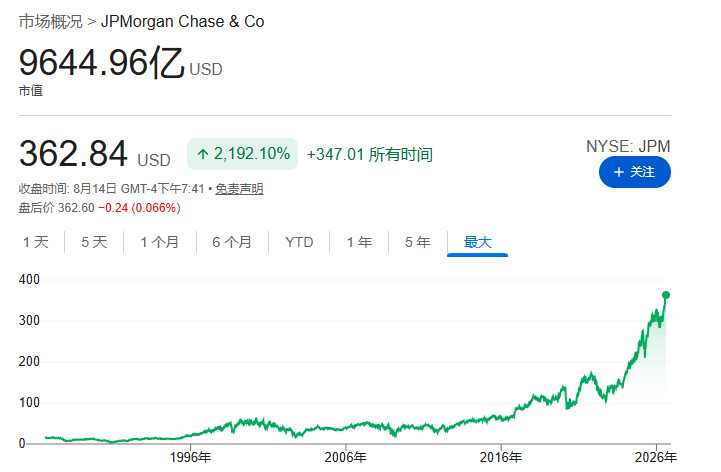Click the green up-arrow percentage badge

tap(242, 154)
